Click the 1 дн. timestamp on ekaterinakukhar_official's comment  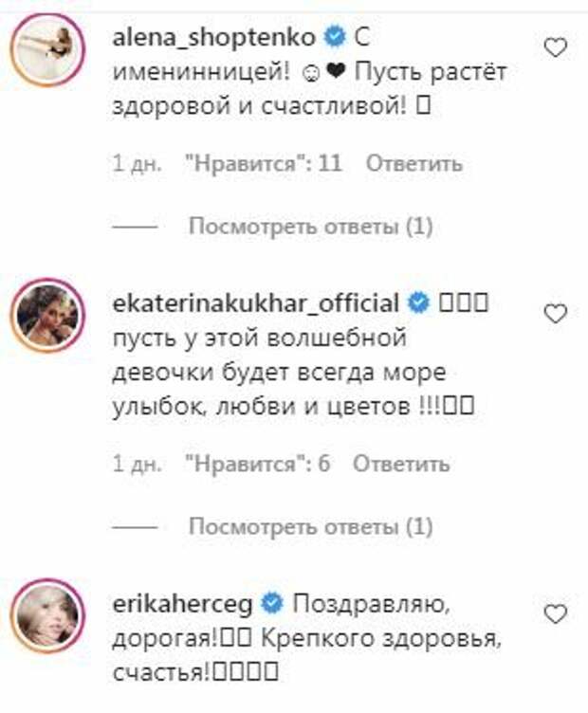[137, 464]
